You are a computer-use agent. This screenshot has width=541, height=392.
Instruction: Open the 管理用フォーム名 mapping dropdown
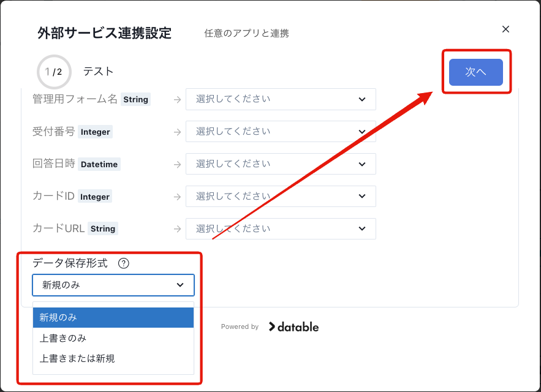coord(281,99)
